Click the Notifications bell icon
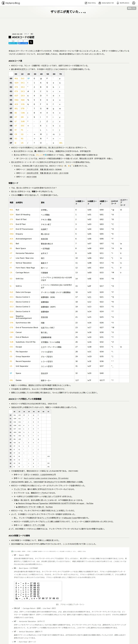Viewport: 138px width, 644px height. (x=118, y=3)
